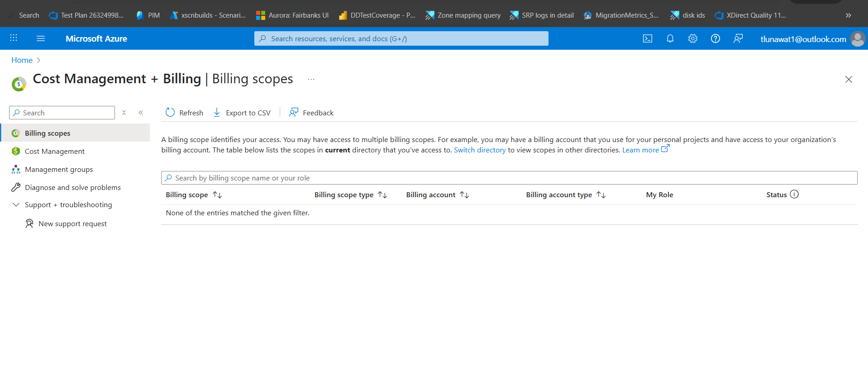This screenshot has width=868, height=389.
Task: Open portal settings gear
Action: (x=693, y=38)
